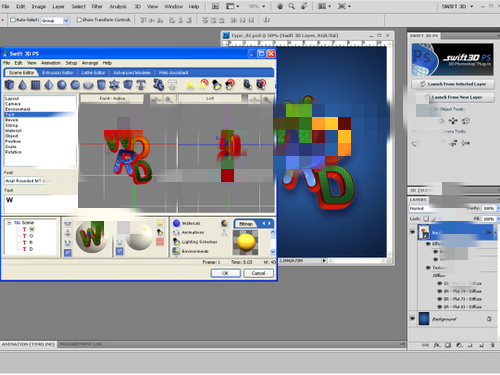
Task: Add a free spot light
Action: click(x=217, y=85)
